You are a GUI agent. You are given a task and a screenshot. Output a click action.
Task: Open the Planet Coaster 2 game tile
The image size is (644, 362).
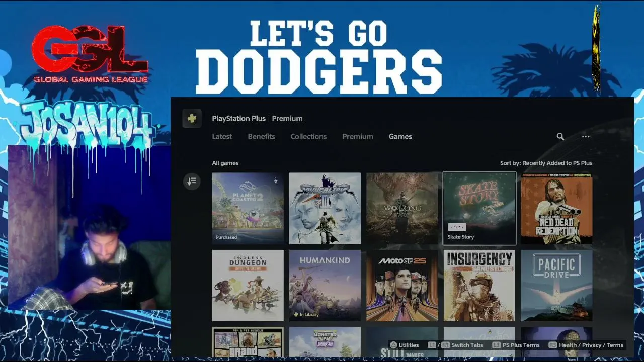click(248, 209)
